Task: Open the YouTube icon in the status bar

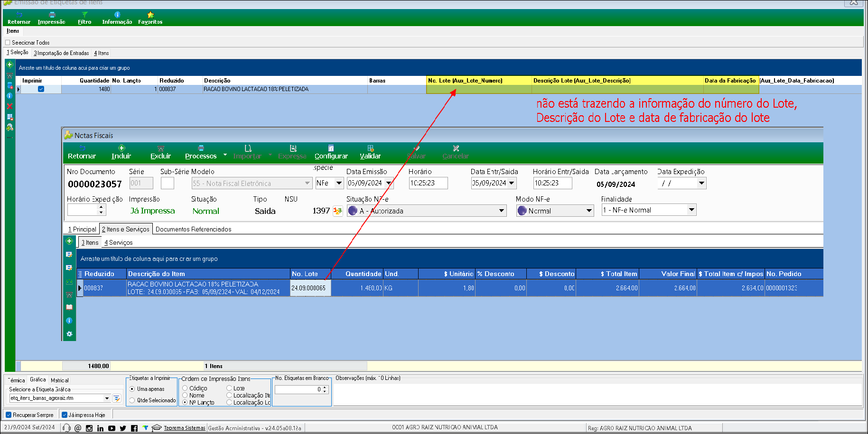Action: pos(112,428)
